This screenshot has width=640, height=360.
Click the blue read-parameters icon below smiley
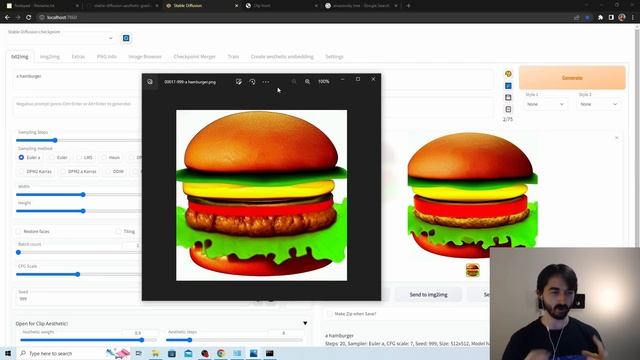[x=508, y=86]
